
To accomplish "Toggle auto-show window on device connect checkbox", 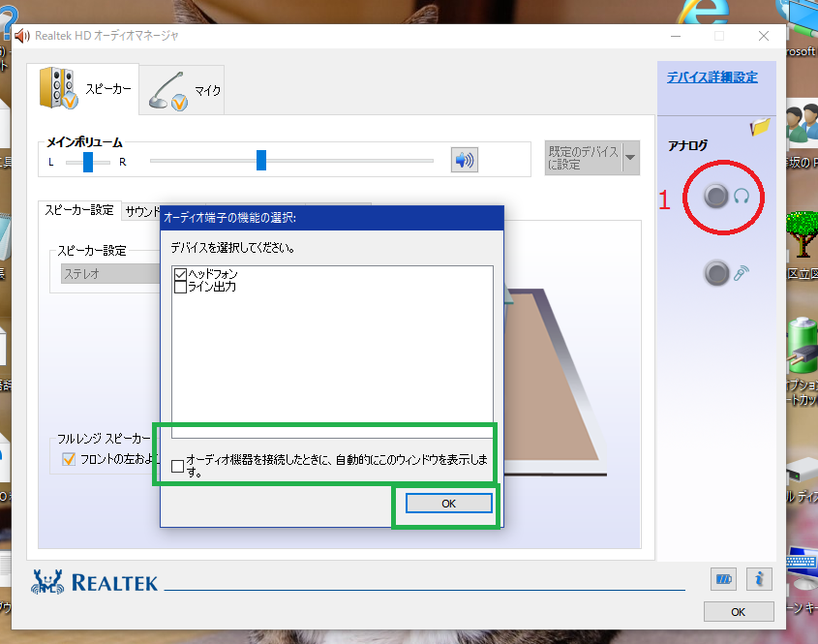I will coord(177,466).
